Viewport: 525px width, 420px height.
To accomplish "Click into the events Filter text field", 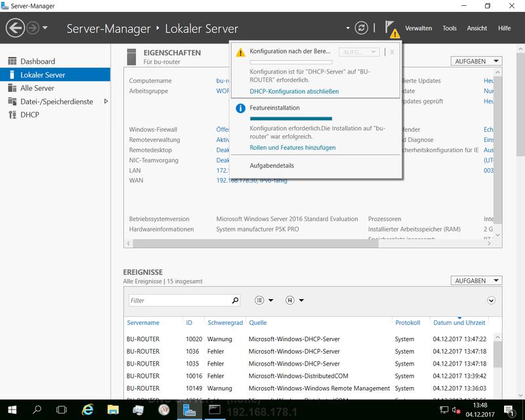I will click(x=178, y=300).
